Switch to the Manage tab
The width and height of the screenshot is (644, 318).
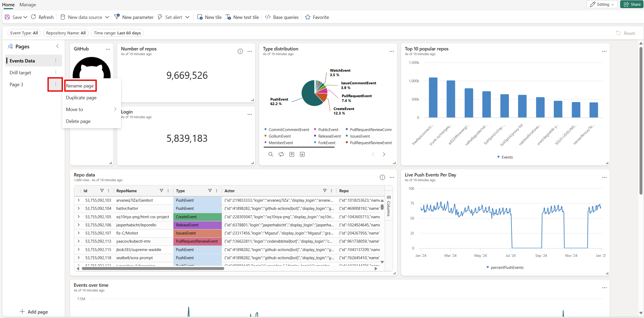point(28,5)
